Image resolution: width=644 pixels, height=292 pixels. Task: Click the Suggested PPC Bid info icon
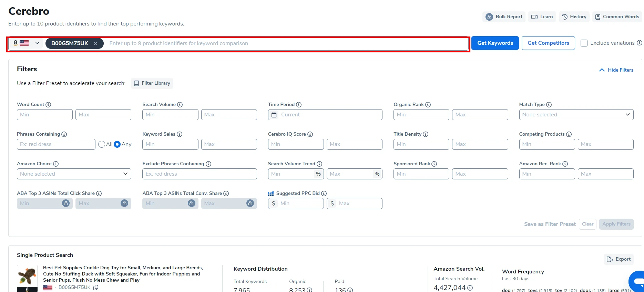click(x=324, y=194)
